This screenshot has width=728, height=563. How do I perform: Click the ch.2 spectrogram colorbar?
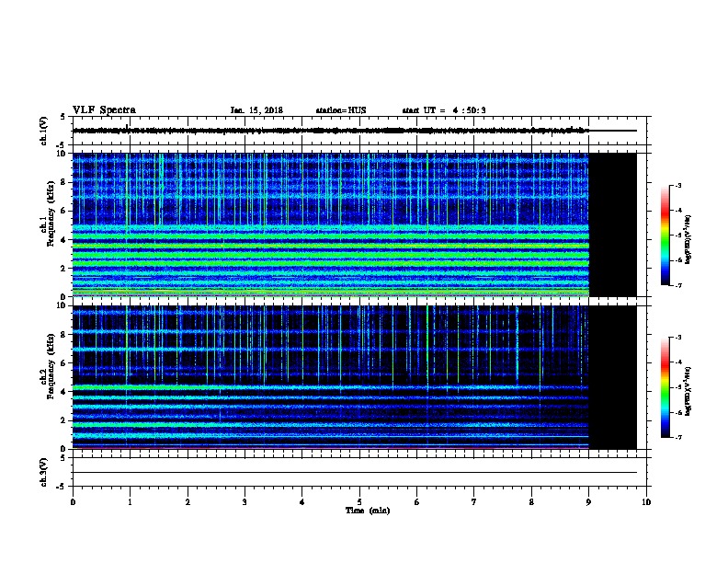pos(665,387)
